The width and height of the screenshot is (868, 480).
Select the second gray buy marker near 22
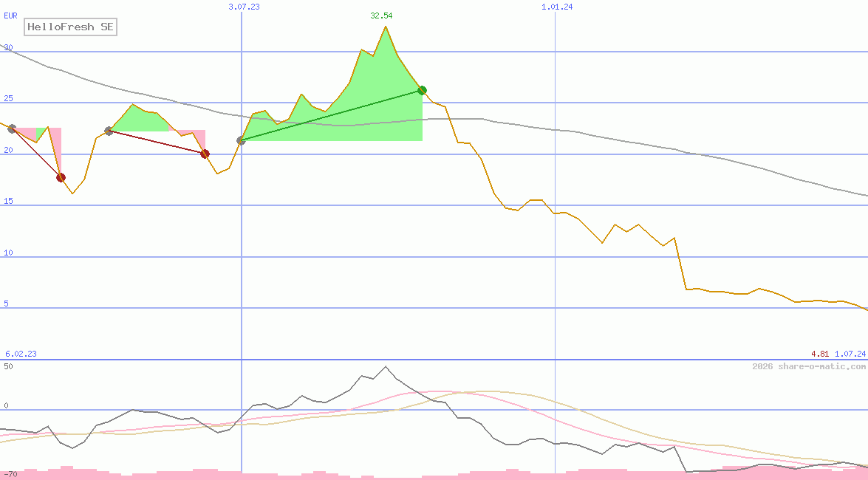pos(109,131)
